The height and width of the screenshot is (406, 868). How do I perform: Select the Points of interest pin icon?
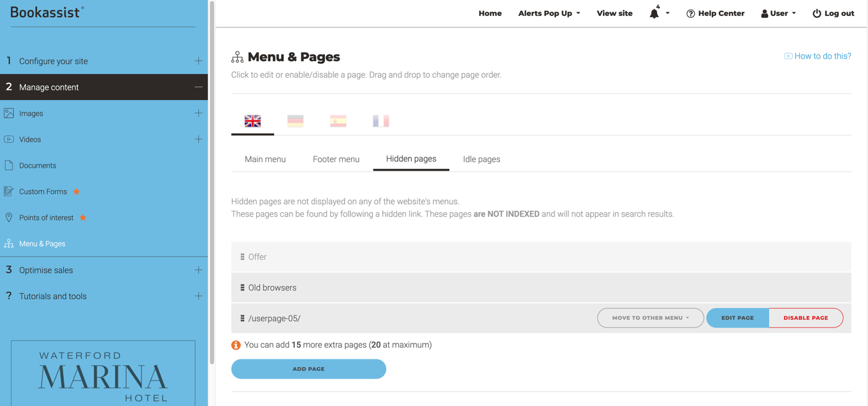[9, 217]
